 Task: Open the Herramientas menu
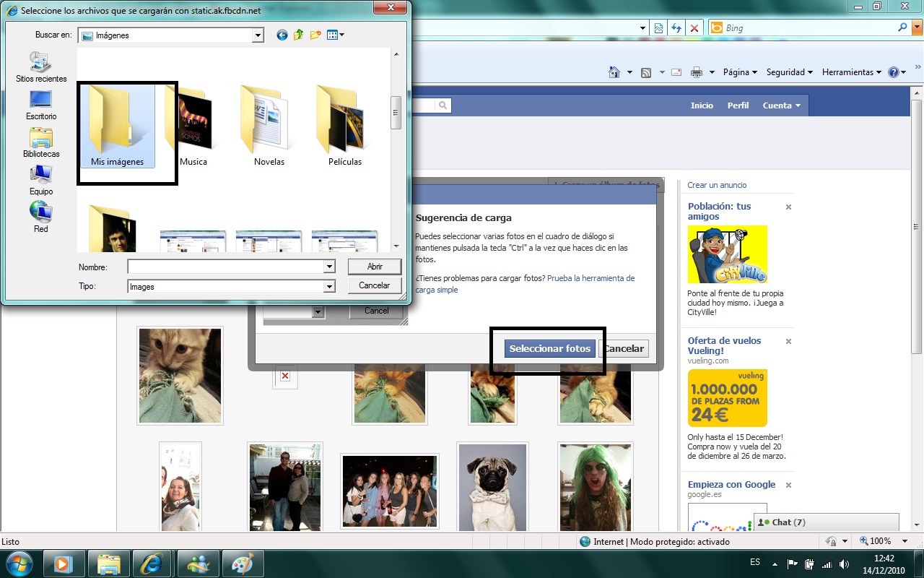coord(850,72)
